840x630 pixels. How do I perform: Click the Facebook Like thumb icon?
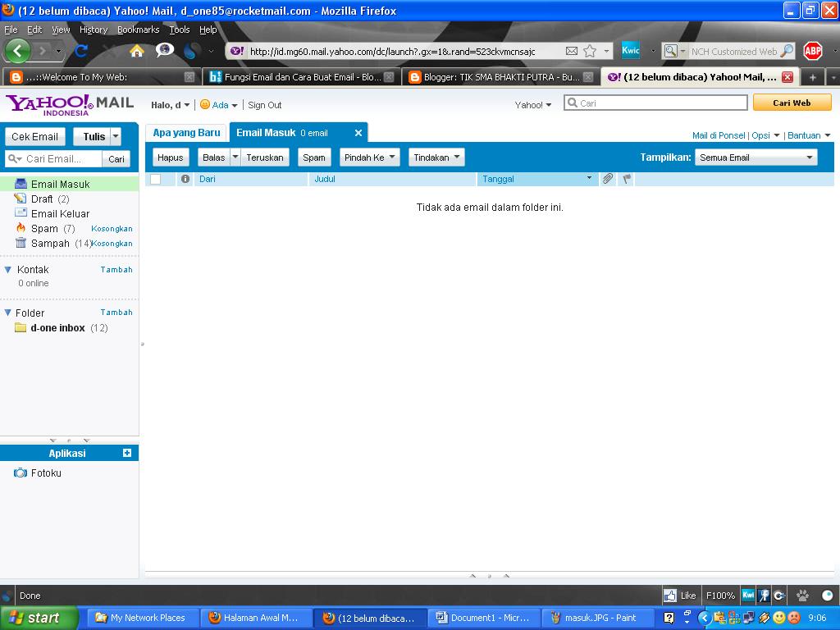coord(669,596)
